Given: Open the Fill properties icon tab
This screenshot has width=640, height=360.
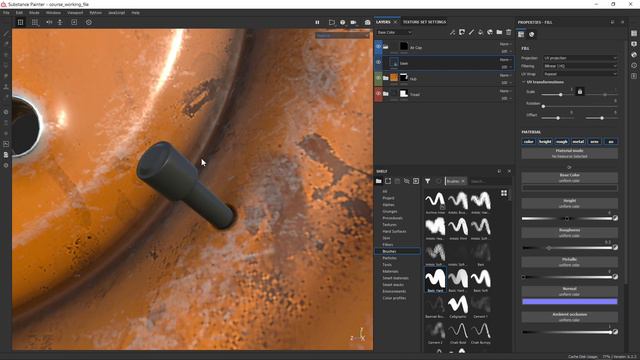Looking at the screenshot, I should coord(521,35).
